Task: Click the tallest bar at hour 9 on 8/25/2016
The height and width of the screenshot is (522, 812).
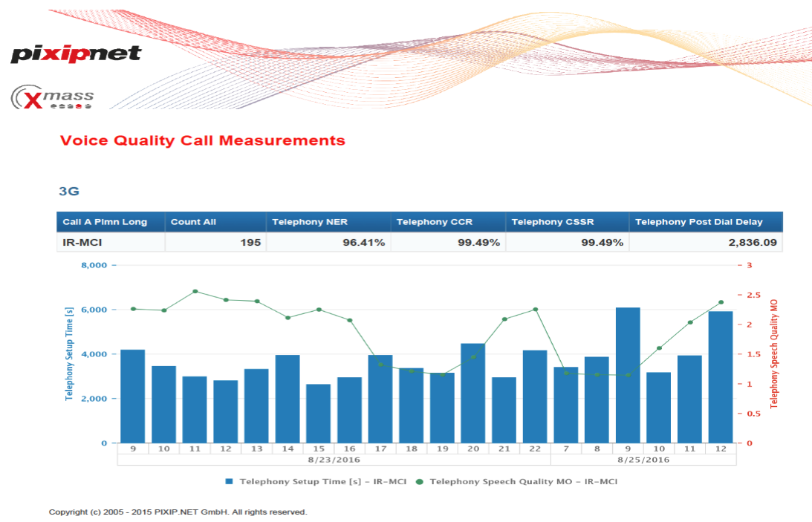Action: (x=628, y=375)
